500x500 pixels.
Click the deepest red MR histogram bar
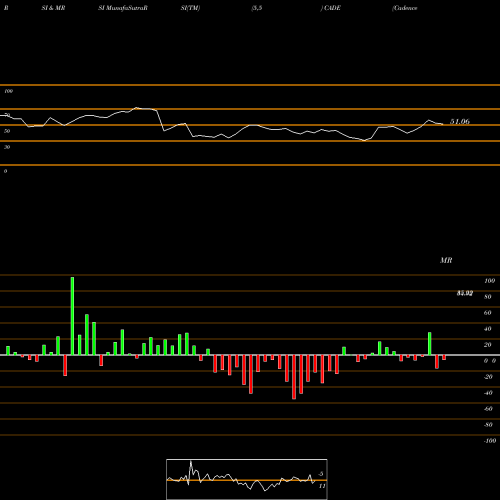(294, 377)
